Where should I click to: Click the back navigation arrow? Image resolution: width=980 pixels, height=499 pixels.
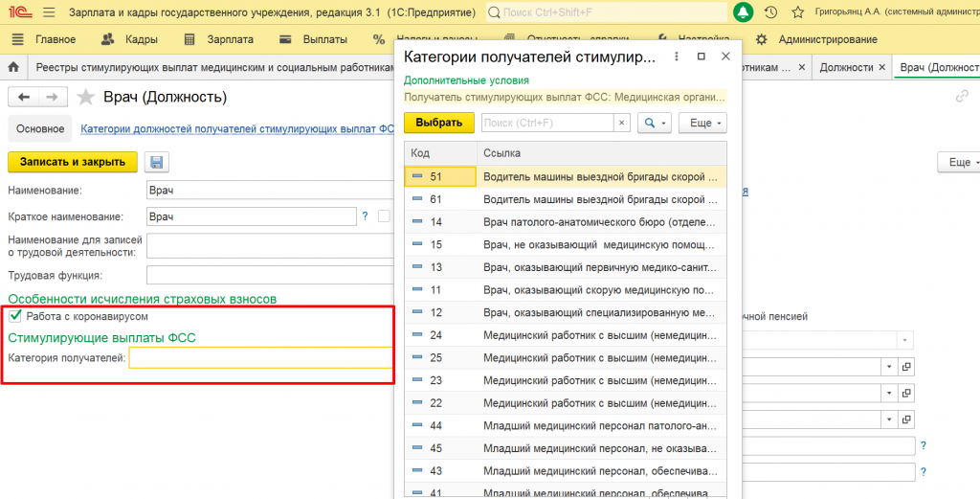pos(25,98)
